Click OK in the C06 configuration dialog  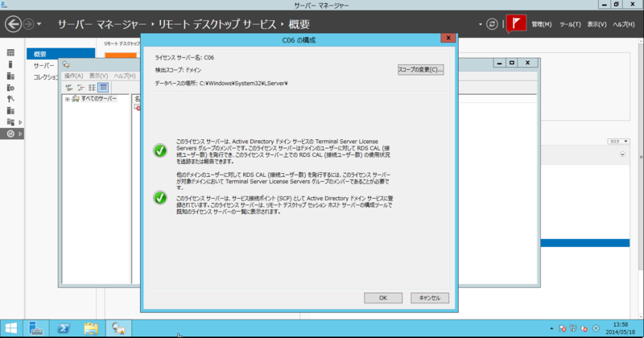[x=383, y=298]
